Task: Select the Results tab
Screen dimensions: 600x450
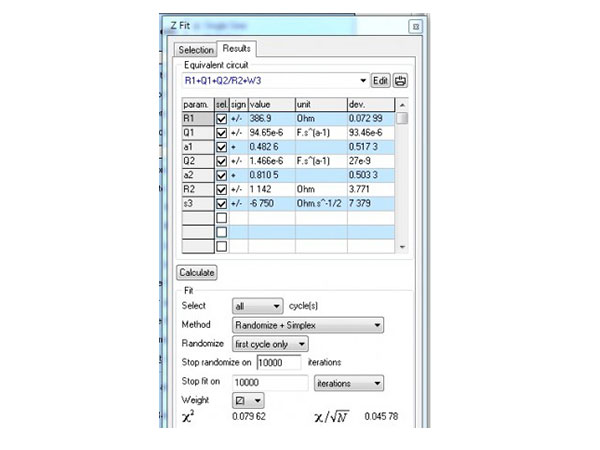Action: pos(238,48)
